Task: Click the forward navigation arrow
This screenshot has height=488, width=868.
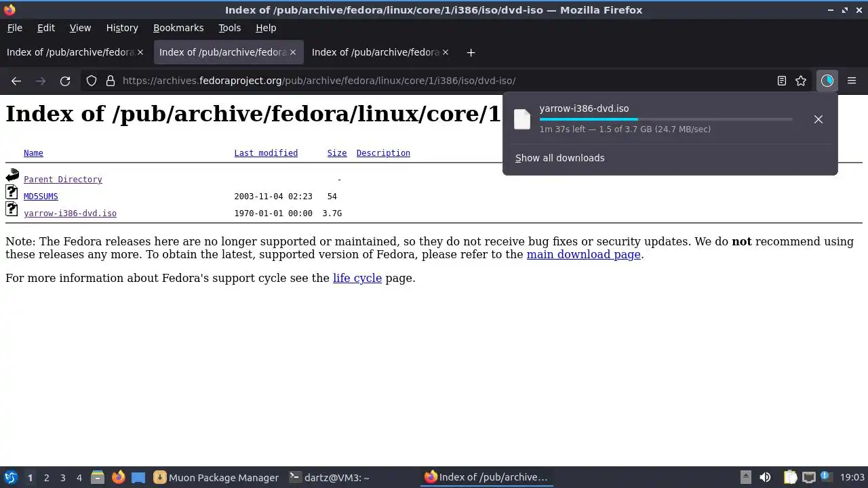Action: [41, 81]
